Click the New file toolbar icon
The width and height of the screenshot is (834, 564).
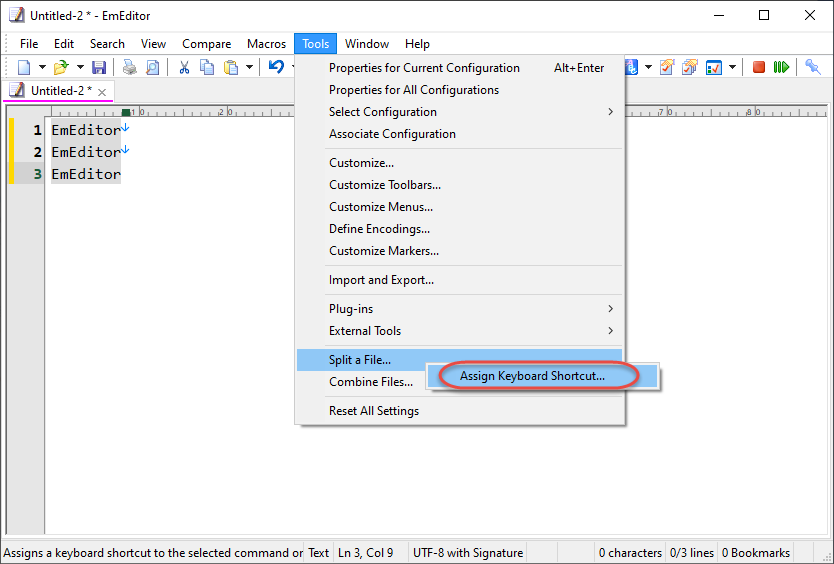(24, 68)
